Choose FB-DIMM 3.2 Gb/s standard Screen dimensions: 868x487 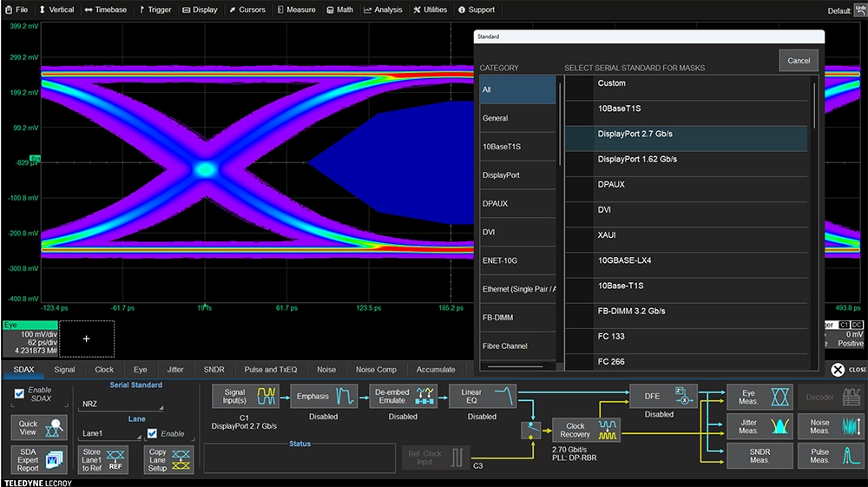(x=686, y=316)
